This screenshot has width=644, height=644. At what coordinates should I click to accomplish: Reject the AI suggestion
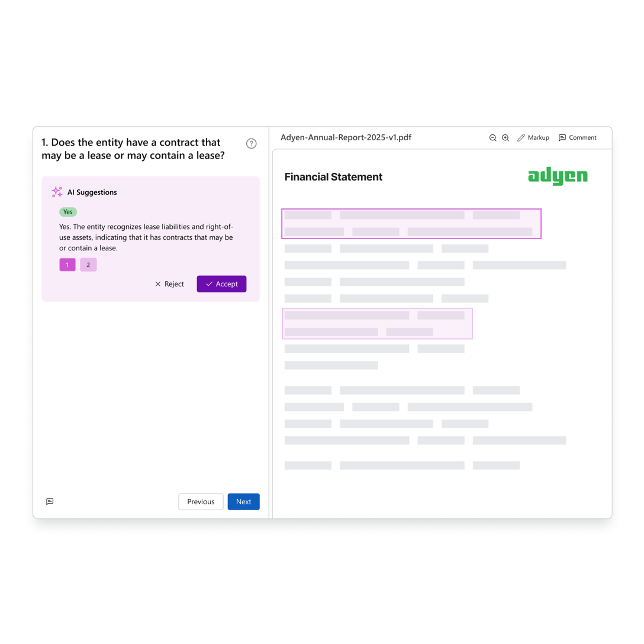[x=169, y=284]
